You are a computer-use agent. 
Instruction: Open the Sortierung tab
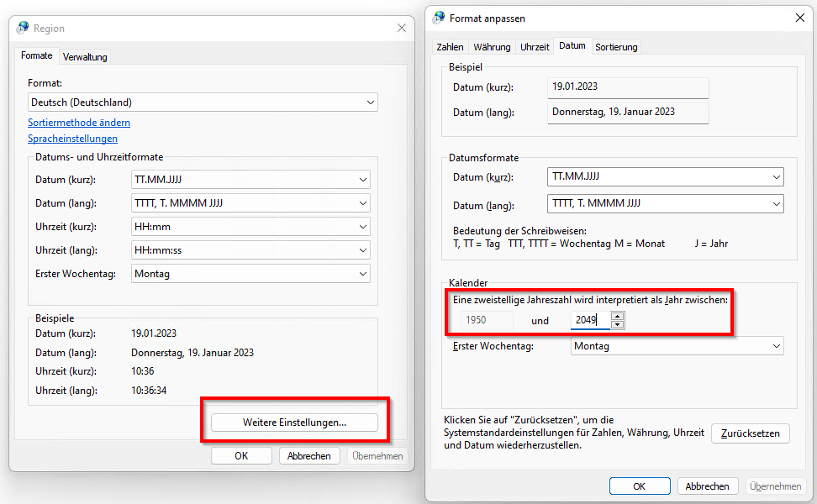[x=616, y=47]
